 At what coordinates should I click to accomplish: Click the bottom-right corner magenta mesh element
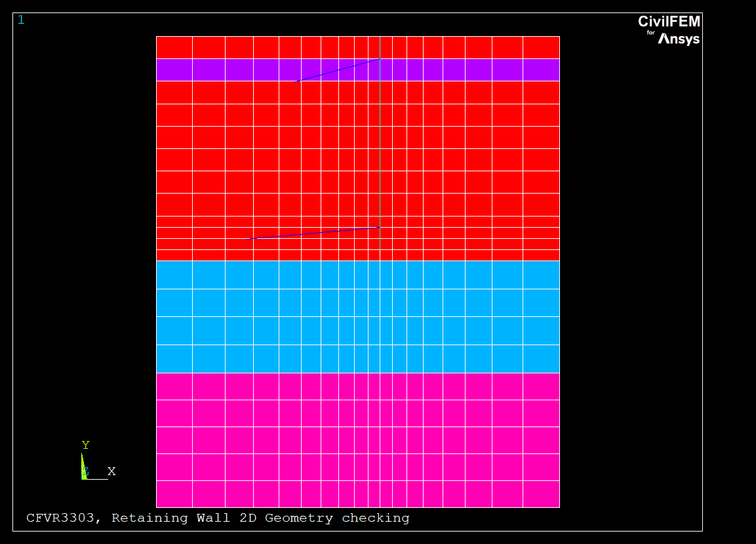point(541,493)
